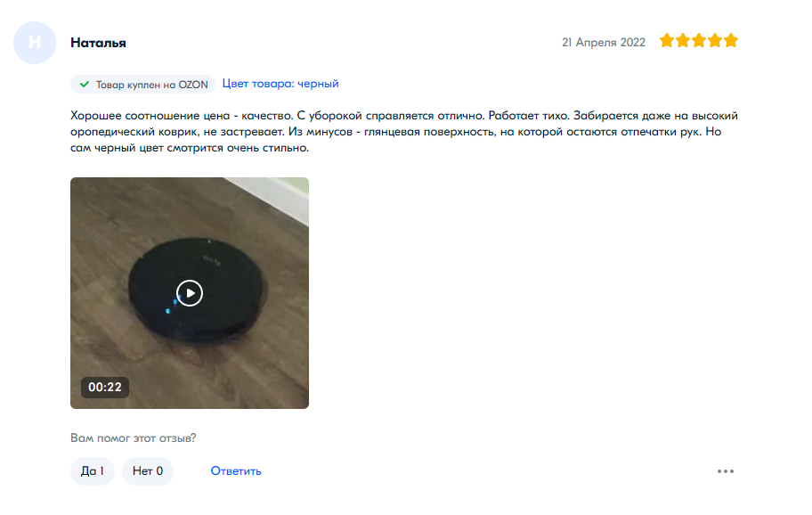Click the "Товар куплен на OZON" badge
The height and width of the screenshot is (515, 812).
[143, 85]
